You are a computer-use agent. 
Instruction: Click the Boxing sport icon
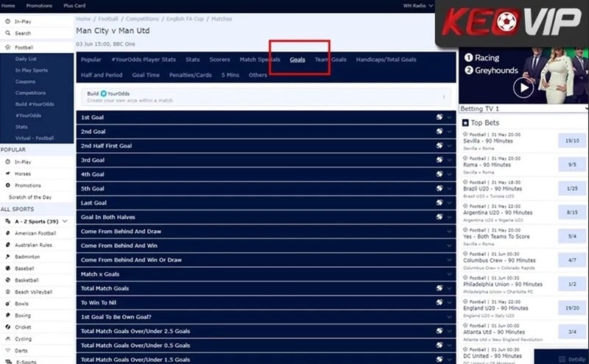click(7, 315)
